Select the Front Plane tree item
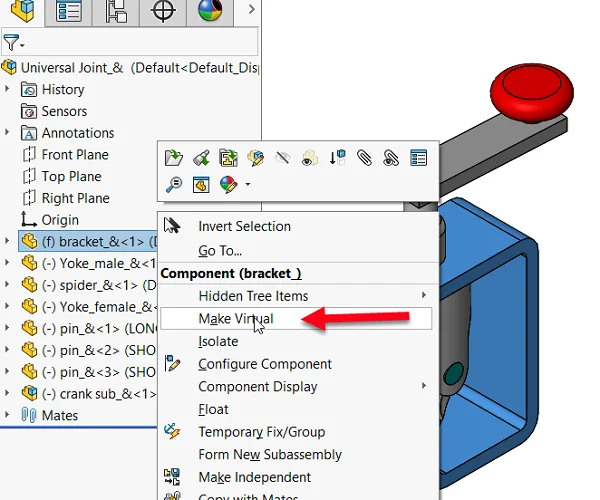This screenshot has width=600, height=500. [75, 155]
